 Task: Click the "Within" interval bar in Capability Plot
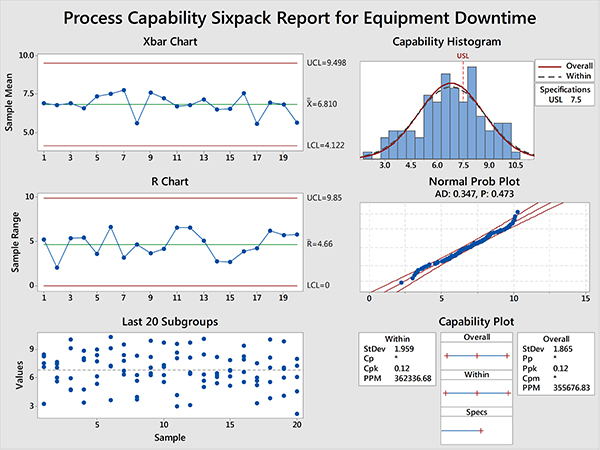(x=477, y=393)
